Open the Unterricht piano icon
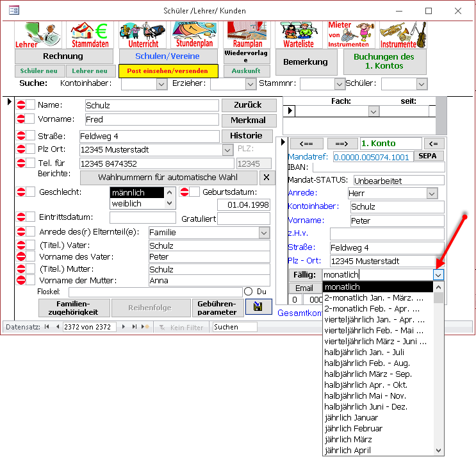 coord(142,35)
